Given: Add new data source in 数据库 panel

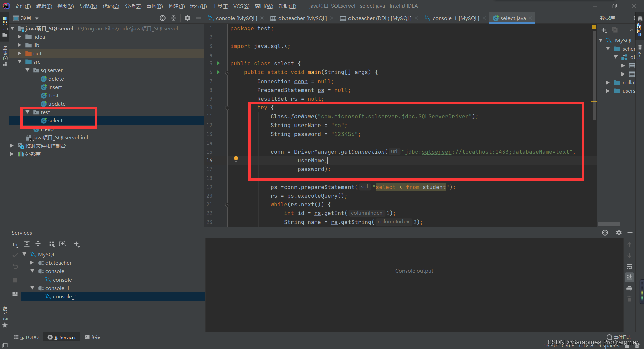Looking at the screenshot, I should 604,30.
